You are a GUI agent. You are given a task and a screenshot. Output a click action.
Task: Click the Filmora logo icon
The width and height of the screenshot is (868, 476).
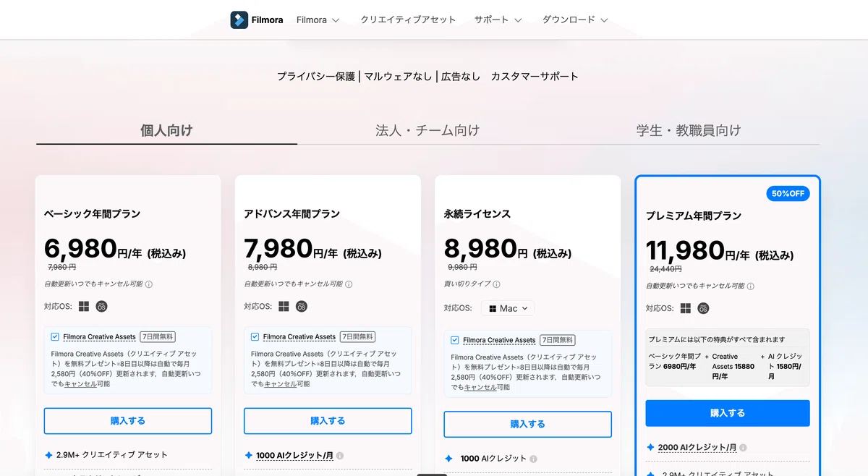pos(239,20)
